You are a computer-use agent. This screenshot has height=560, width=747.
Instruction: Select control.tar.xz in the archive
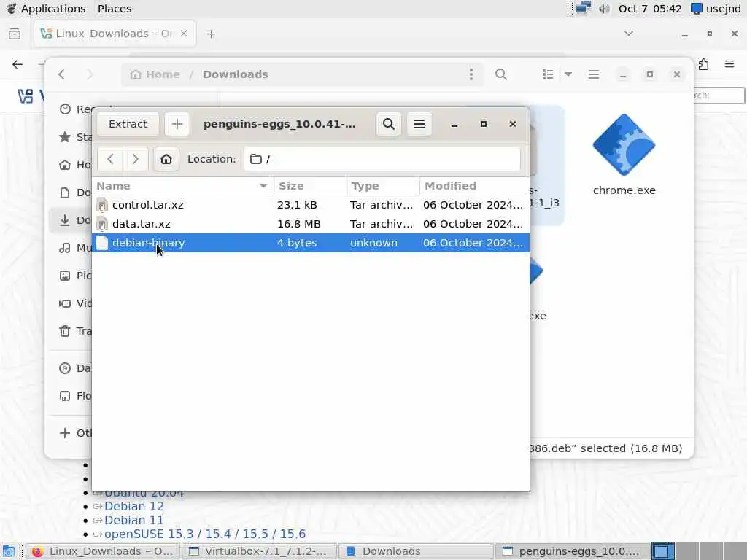point(311,205)
